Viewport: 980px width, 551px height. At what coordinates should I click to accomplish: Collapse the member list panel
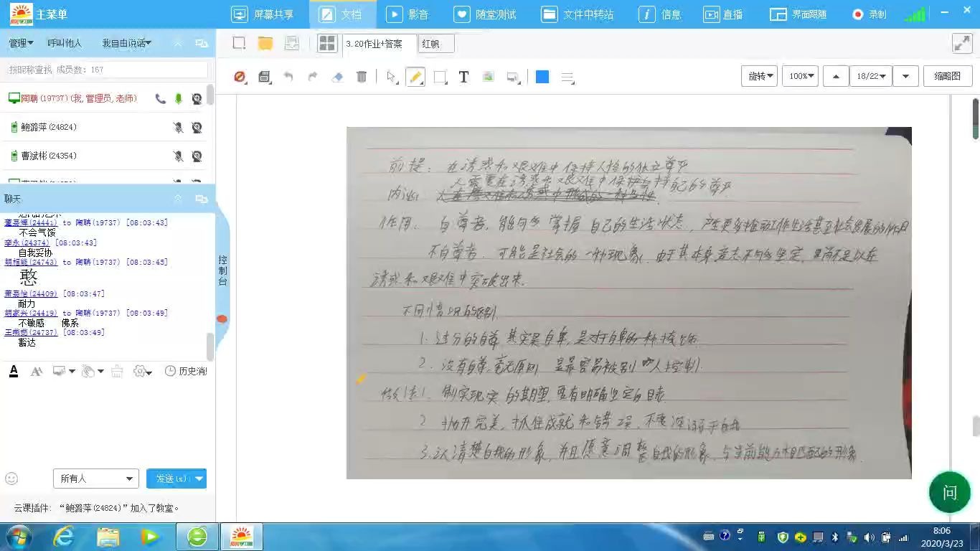pos(178,43)
